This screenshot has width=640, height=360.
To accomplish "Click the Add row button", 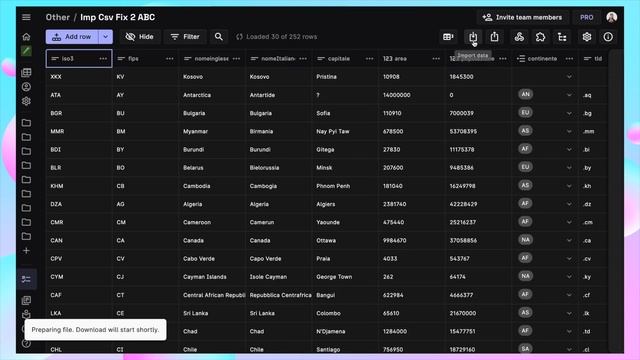I will tap(72, 37).
